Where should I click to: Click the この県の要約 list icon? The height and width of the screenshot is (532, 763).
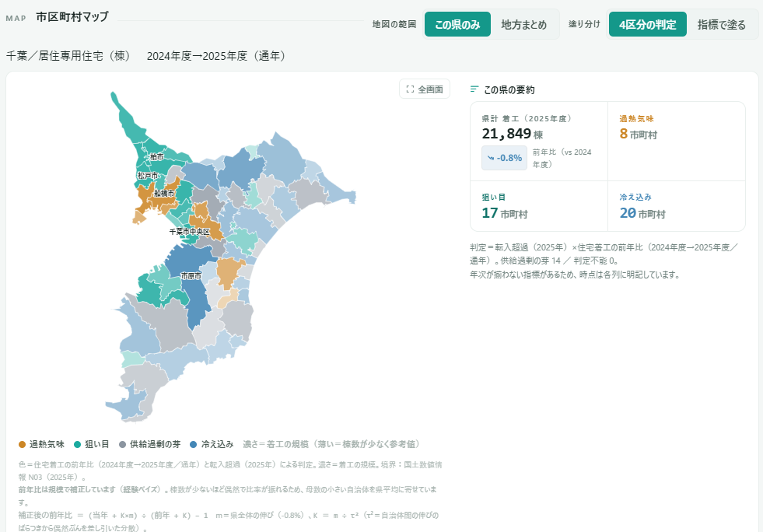(x=474, y=89)
